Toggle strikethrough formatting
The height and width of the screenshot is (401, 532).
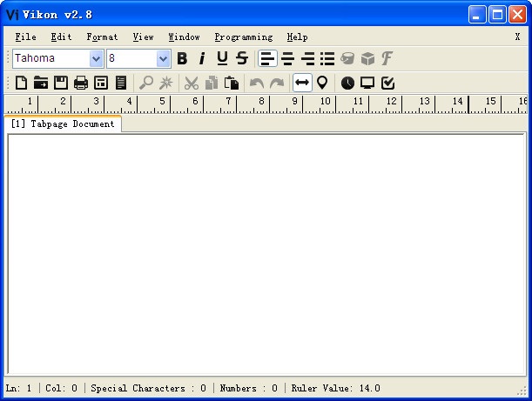242,58
